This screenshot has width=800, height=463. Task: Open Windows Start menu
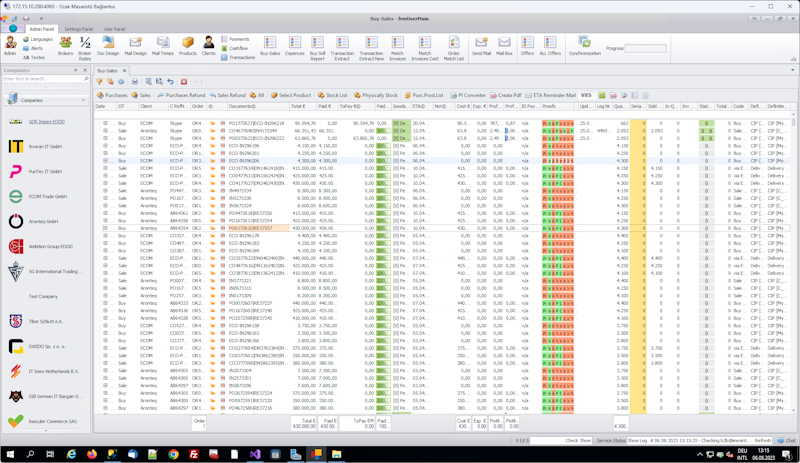pos(10,454)
